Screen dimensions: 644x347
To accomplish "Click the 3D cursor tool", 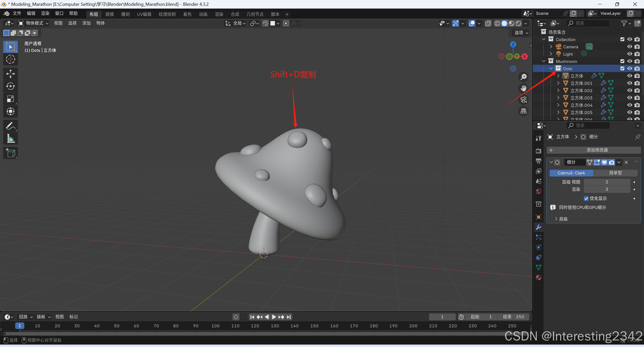I will (x=10, y=59).
